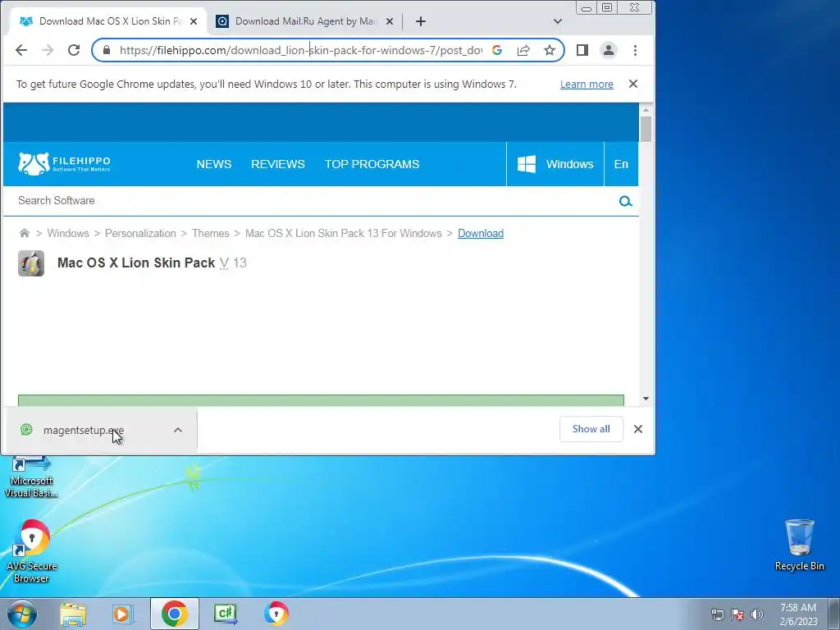840x630 pixels.
Task: Go back to the previous page
Action: click(x=21, y=50)
